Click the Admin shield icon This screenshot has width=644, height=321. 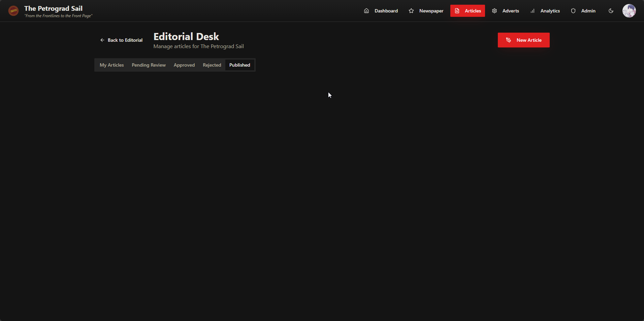(x=573, y=11)
